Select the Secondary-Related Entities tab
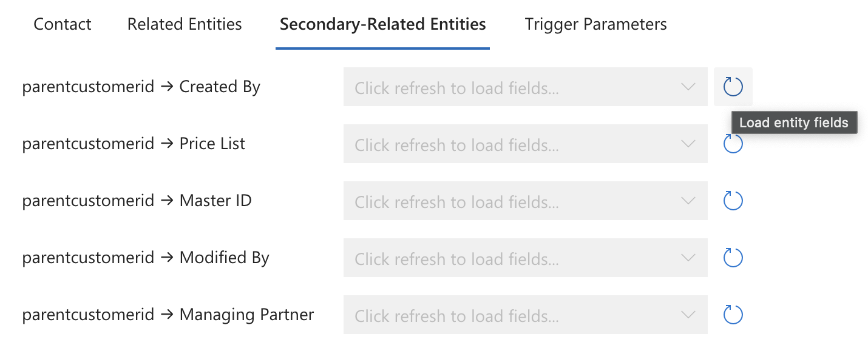Viewport: 868px width, 348px height. [382, 24]
